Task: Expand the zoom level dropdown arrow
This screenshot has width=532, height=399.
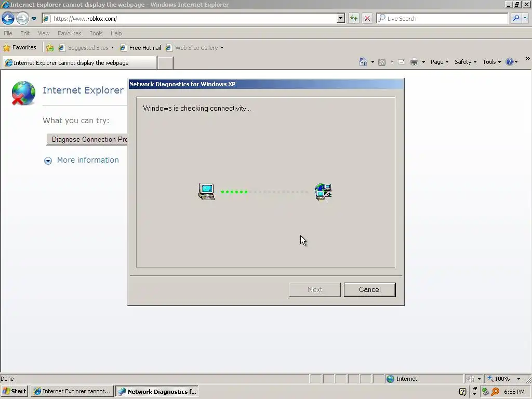Action: (518, 379)
